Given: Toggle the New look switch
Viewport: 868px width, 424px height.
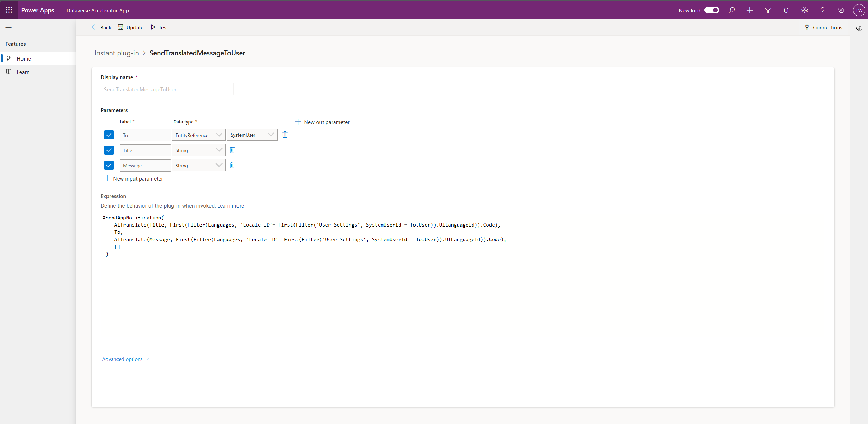Looking at the screenshot, I should coord(712,10).
